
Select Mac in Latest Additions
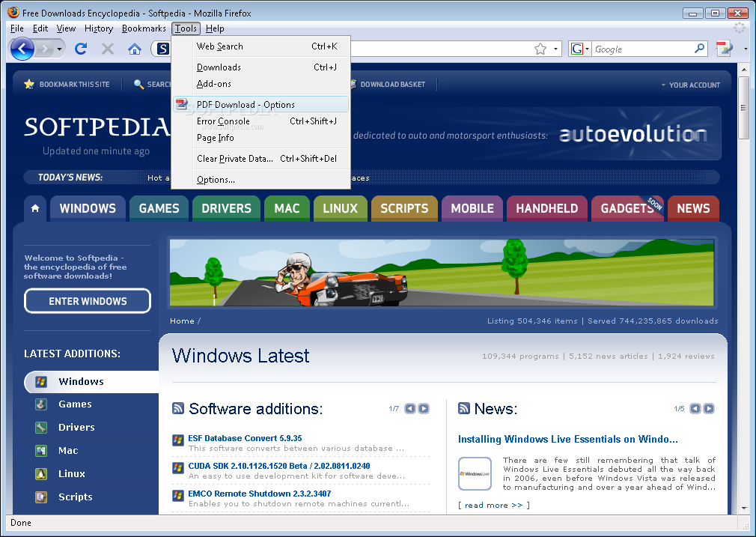click(x=68, y=451)
